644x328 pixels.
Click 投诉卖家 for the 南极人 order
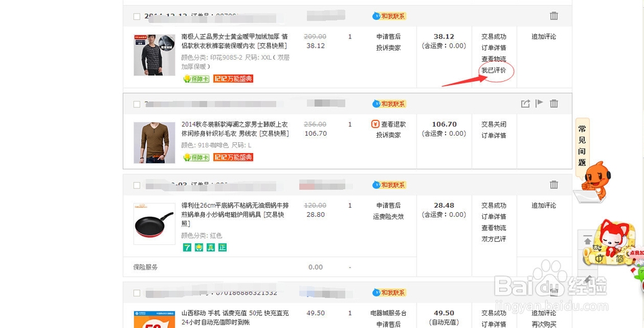point(388,48)
